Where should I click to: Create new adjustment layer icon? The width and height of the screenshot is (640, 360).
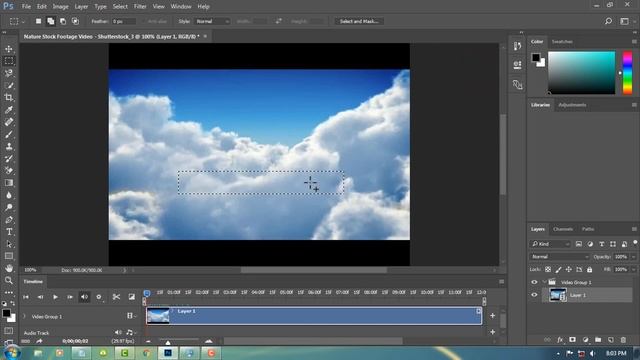pyautogui.click(x=586, y=340)
